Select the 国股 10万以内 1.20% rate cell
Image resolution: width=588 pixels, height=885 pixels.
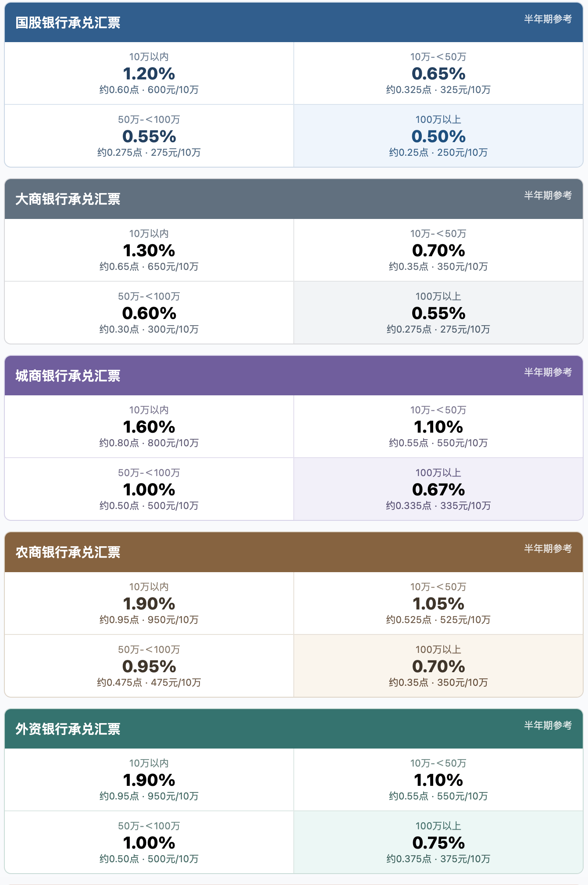(149, 73)
